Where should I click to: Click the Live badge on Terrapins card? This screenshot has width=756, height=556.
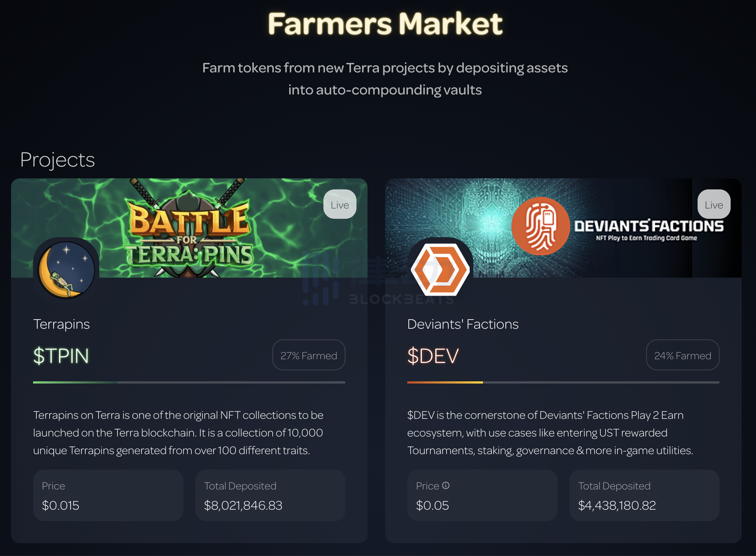[340, 204]
